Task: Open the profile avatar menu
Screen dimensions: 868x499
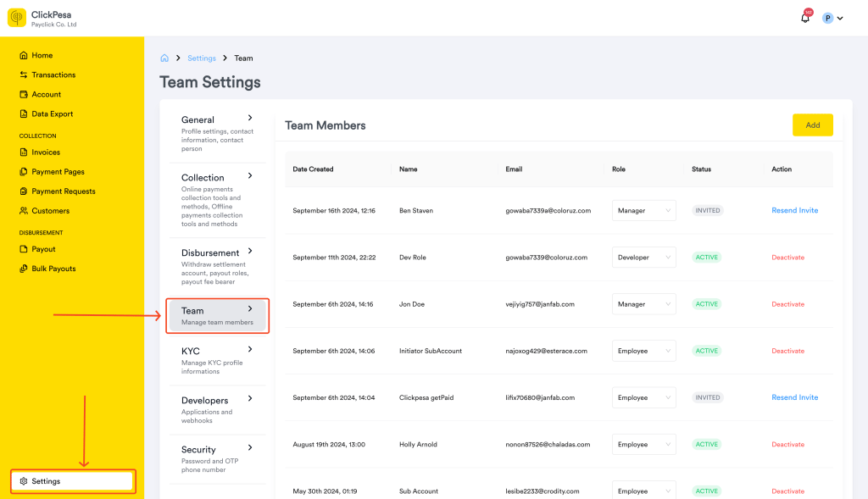Action: pos(827,19)
